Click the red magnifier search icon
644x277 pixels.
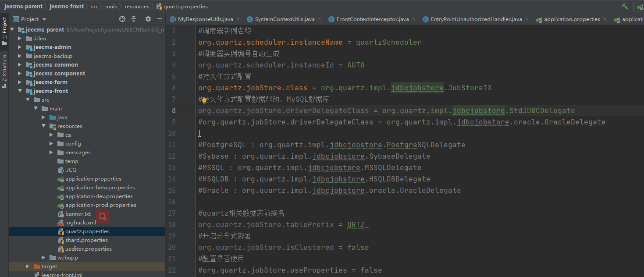(x=103, y=217)
